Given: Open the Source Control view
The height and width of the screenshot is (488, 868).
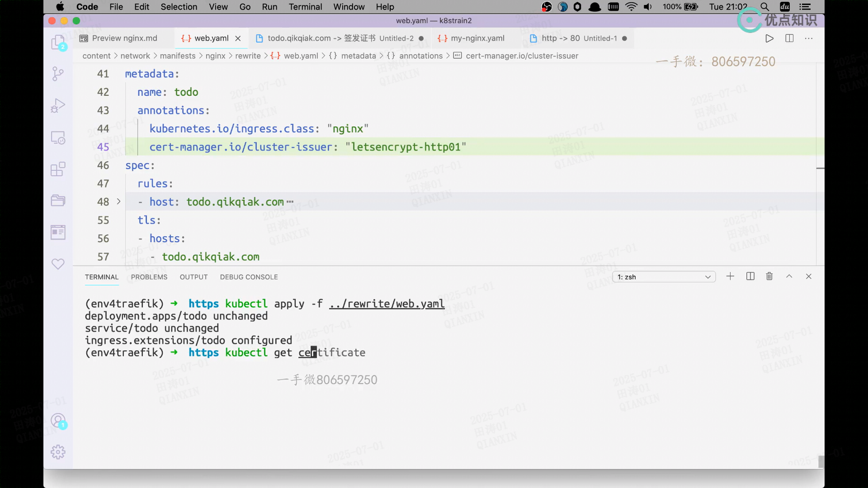Looking at the screenshot, I should click(x=58, y=74).
